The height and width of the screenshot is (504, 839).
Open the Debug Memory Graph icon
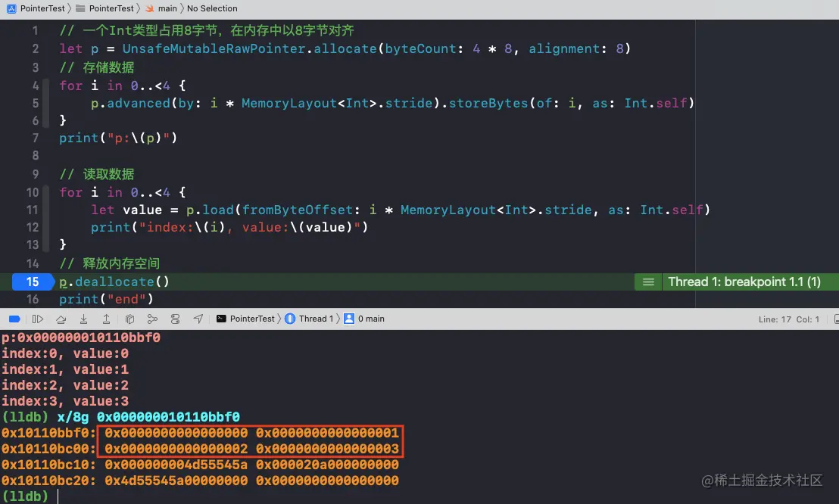(152, 319)
